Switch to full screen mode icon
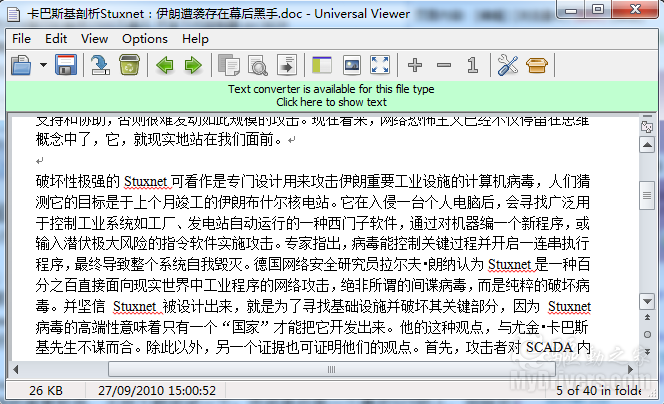Image resolution: width=664 pixels, height=404 pixels. pos(380,65)
